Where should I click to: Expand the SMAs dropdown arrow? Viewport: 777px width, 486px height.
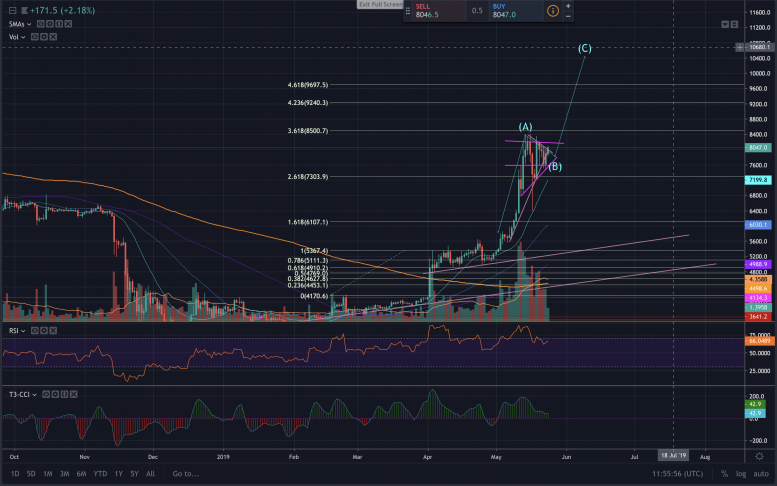coord(29,24)
